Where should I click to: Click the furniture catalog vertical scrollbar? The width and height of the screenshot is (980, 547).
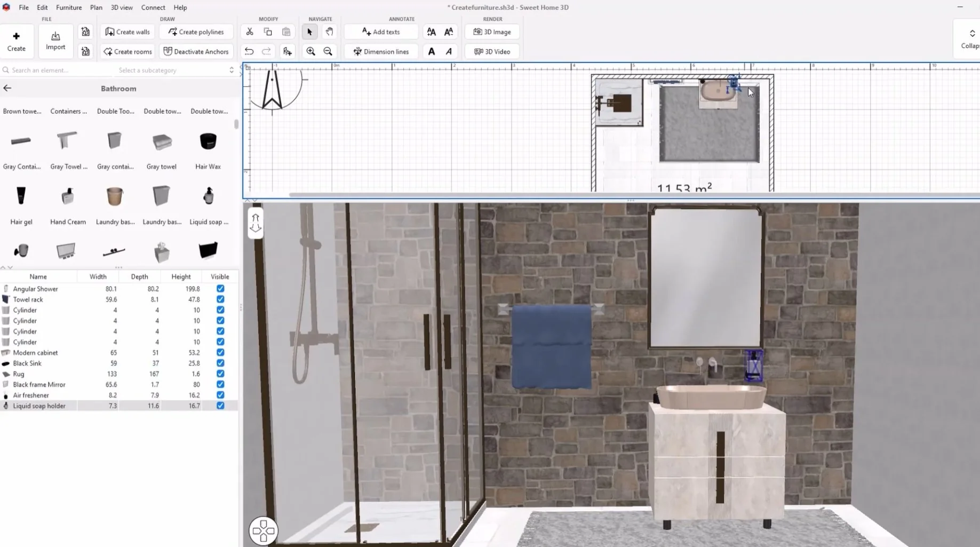click(x=236, y=124)
